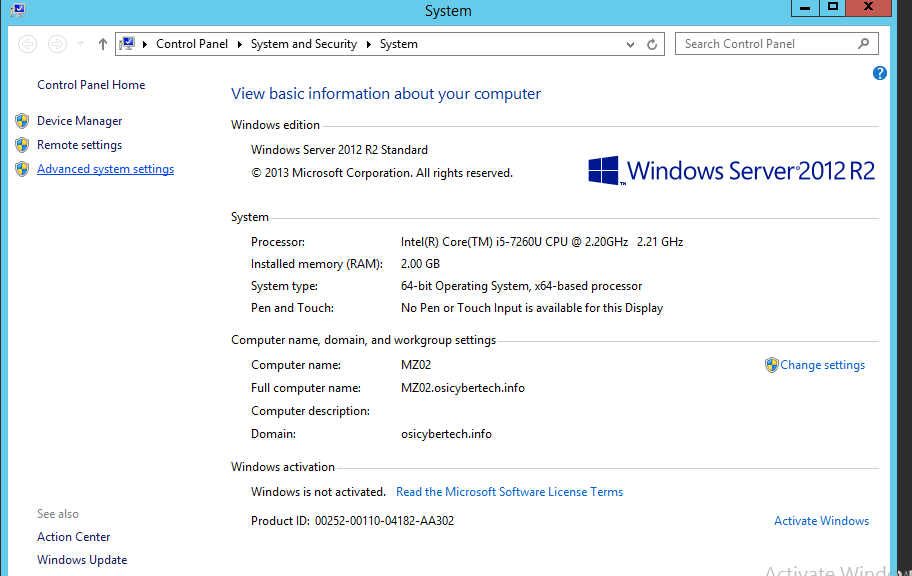Minimize the System window

806,8
